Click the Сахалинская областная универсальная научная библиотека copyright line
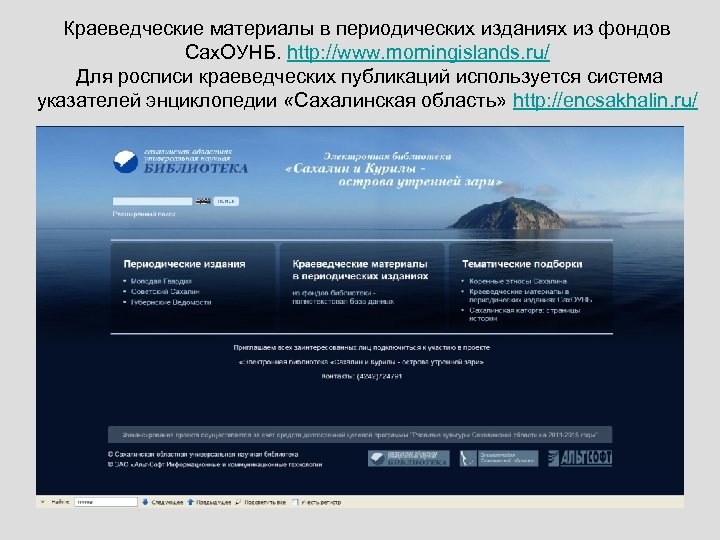The image size is (720, 540). click(x=203, y=454)
